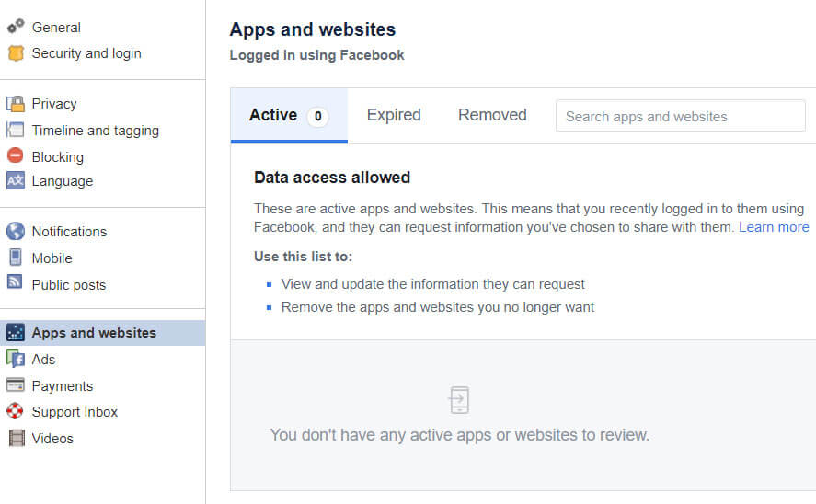Click the Public posts feed icon
The width and height of the screenshot is (816, 504).
15,281
